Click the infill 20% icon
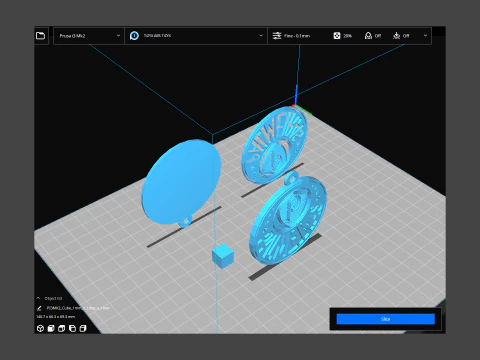The width and height of the screenshot is (480, 360). point(337,36)
